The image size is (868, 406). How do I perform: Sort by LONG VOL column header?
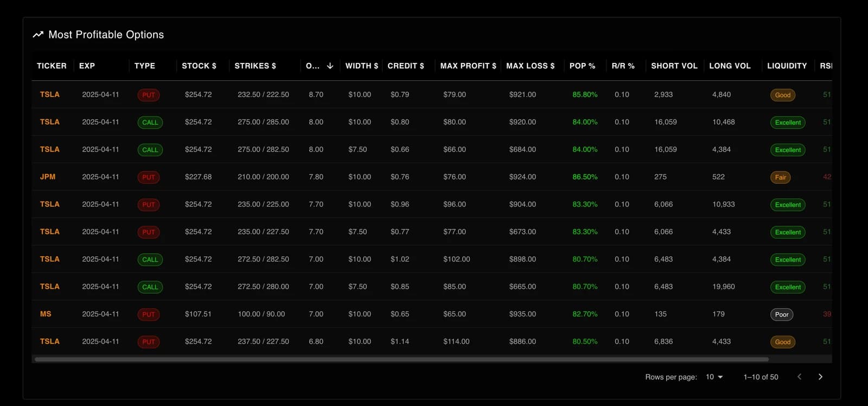coord(730,66)
